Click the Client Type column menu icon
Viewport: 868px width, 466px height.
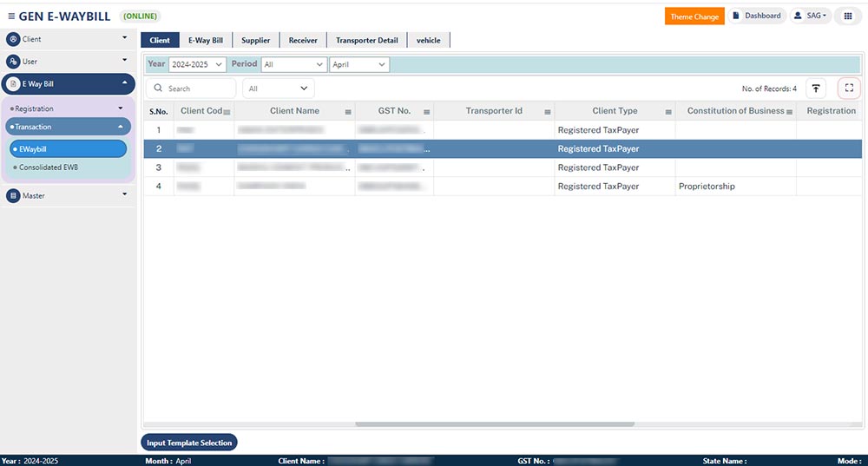(x=668, y=112)
